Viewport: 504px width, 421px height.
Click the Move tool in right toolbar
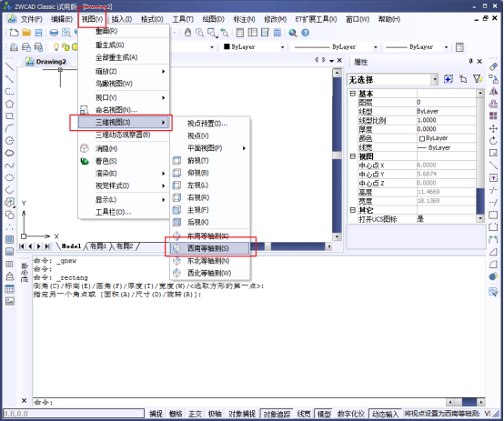pos(493,129)
